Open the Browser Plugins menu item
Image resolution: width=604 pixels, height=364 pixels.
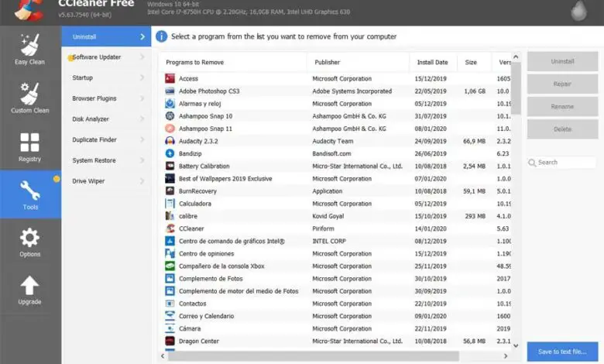pyautogui.click(x=94, y=98)
